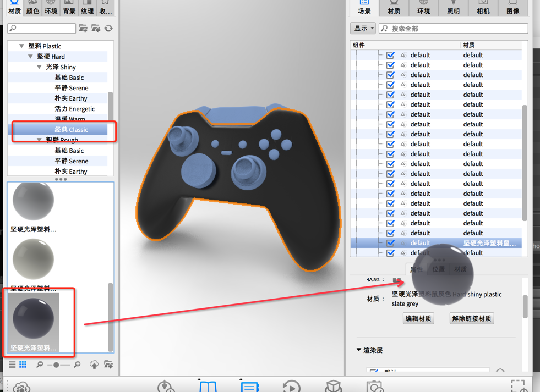
Task: Click the screenshot region icon
Action: coord(519,387)
